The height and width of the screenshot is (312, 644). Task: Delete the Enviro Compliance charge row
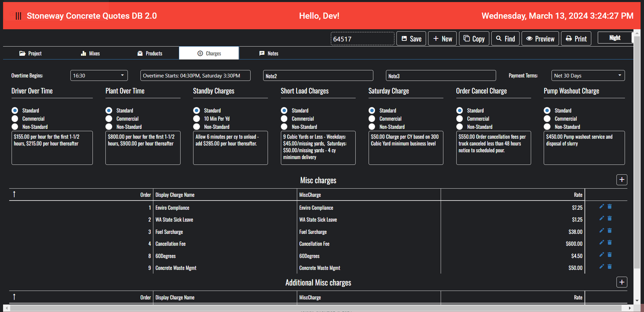click(x=610, y=206)
